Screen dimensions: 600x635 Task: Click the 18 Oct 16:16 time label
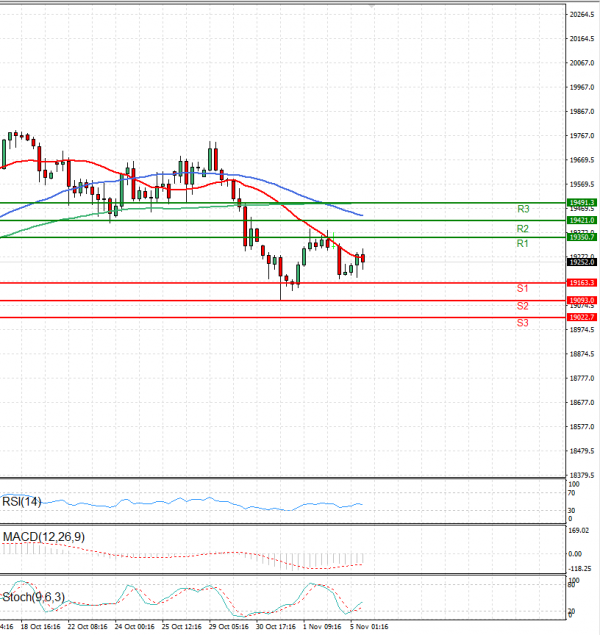click(40, 626)
